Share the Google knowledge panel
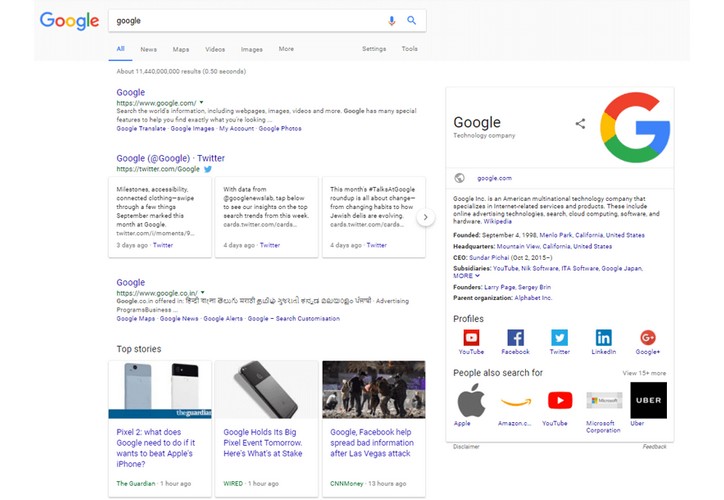 pos(580,124)
